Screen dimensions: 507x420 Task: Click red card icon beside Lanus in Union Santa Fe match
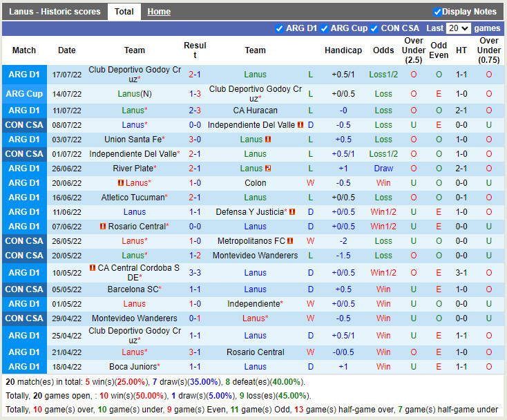pyautogui.click(x=268, y=140)
